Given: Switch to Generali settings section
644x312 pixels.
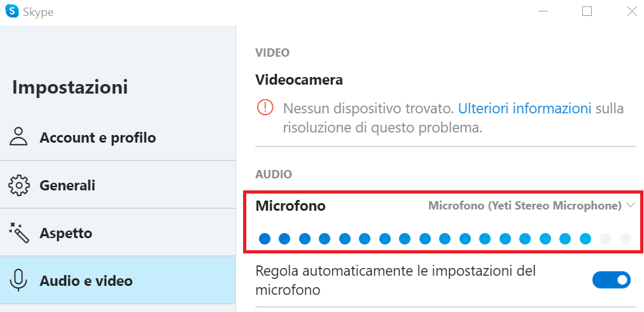Looking at the screenshot, I should pyautogui.click(x=67, y=185).
